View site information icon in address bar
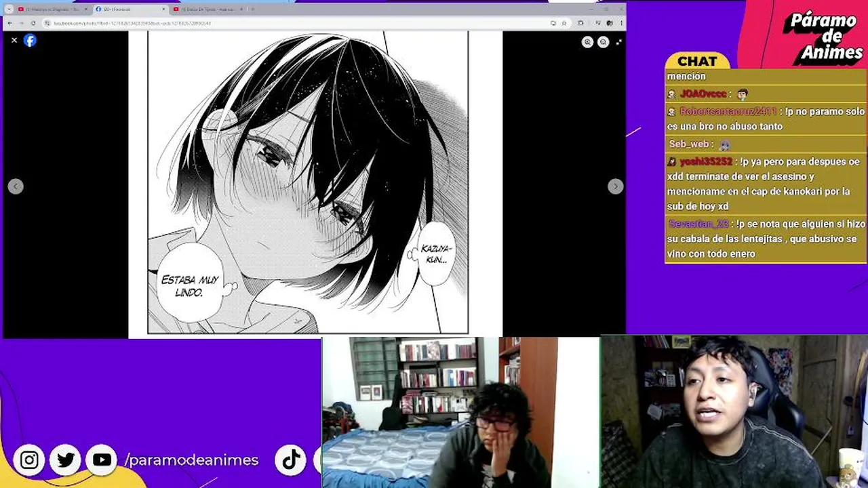 coord(47,23)
